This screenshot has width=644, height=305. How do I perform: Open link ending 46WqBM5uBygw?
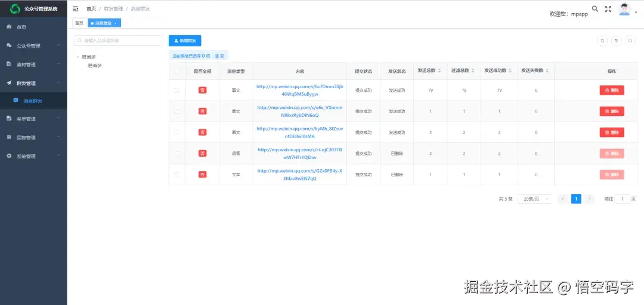[x=300, y=91]
